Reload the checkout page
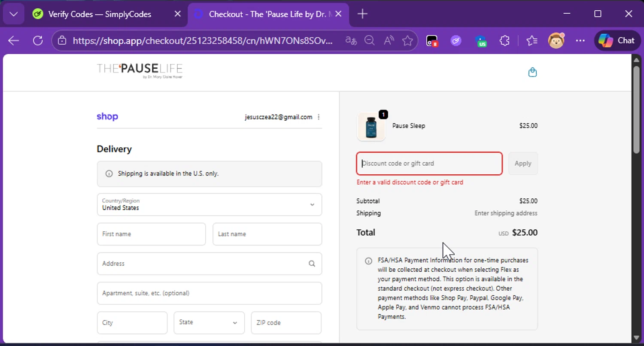Image resolution: width=644 pixels, height=346 pixels. click(38, 41)
